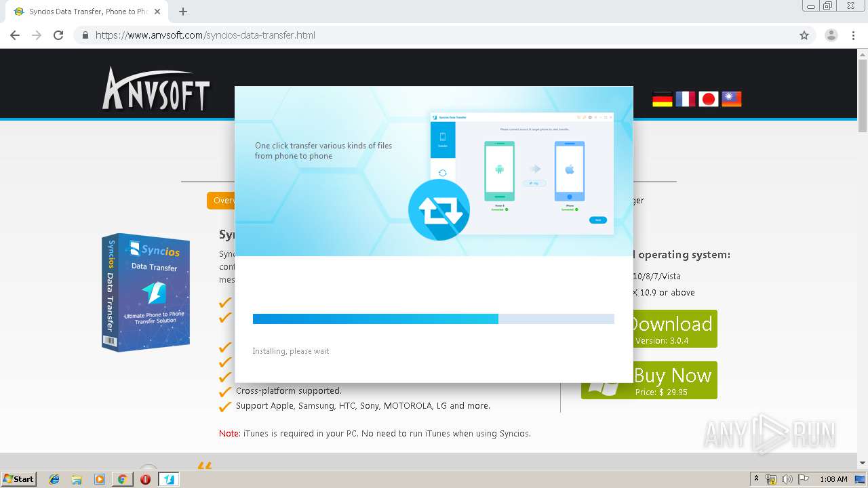The width and height of the screenshot is (868, 488).
Task: Open Windows Explorer folder from taskbar
Action: tap(77, 479)
